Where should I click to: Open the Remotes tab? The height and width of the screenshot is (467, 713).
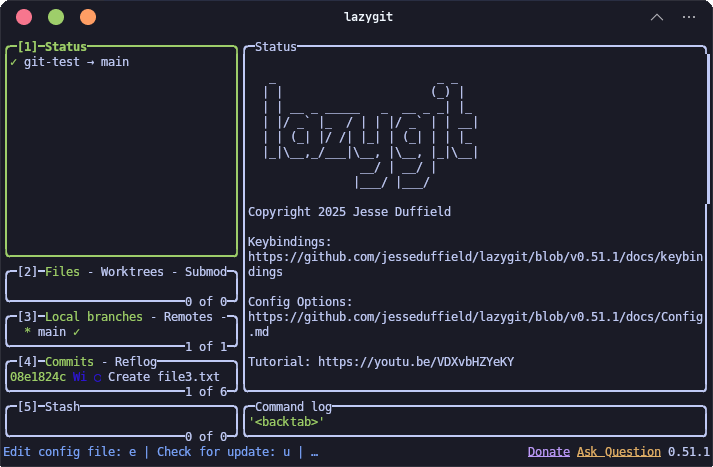[x=188, y=316]
